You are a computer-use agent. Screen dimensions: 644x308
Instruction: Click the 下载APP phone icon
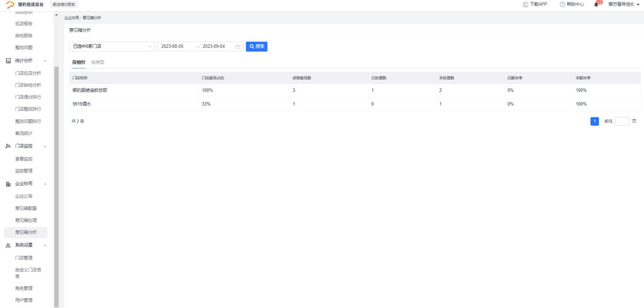(526, 5)
